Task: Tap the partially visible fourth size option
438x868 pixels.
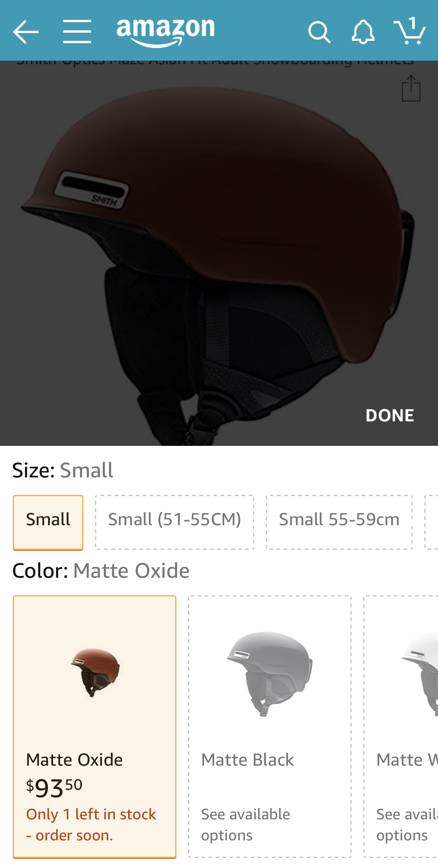Action: click(x=431, y=522)
